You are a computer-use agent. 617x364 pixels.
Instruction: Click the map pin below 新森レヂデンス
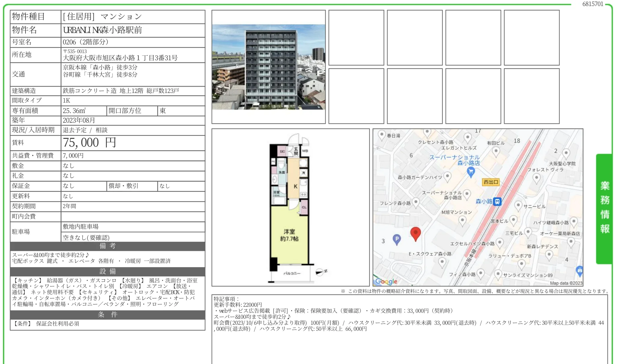(549, 256)
